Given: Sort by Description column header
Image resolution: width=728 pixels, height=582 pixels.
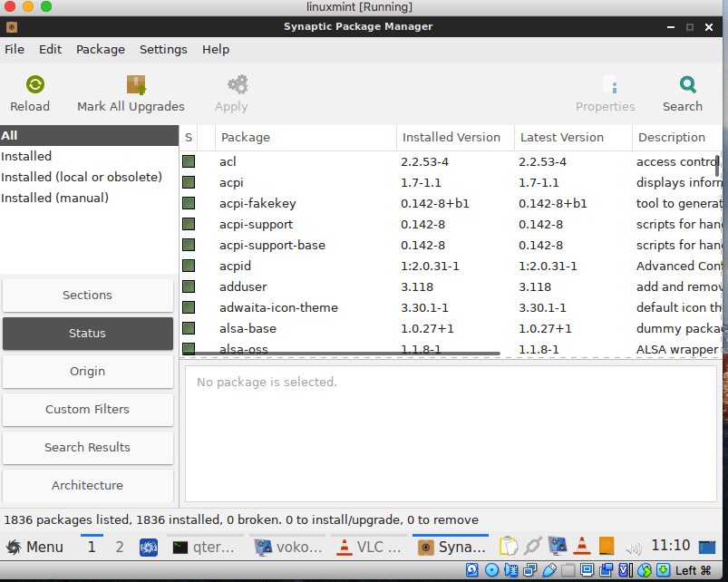Looking at the screenshot, I should click(x=677, y=138).
